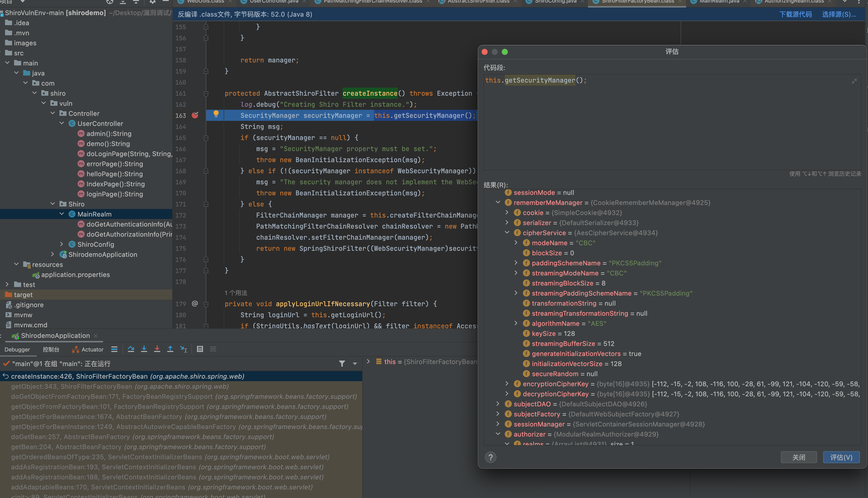Image resolution: width=868 pixels, height=498 pixels.
Task: Select the doGetBean:257 stack frame
Action: pyautogui.click(x=181, y=437)
